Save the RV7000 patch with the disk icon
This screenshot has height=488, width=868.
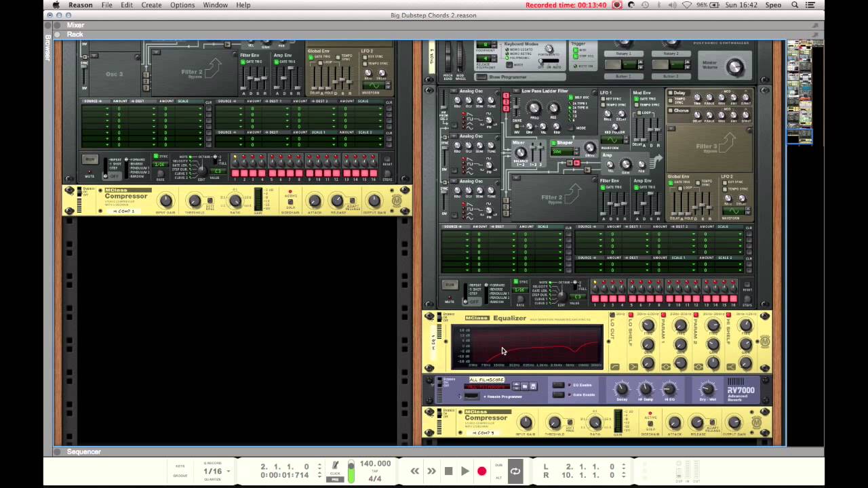click(533, 386)
